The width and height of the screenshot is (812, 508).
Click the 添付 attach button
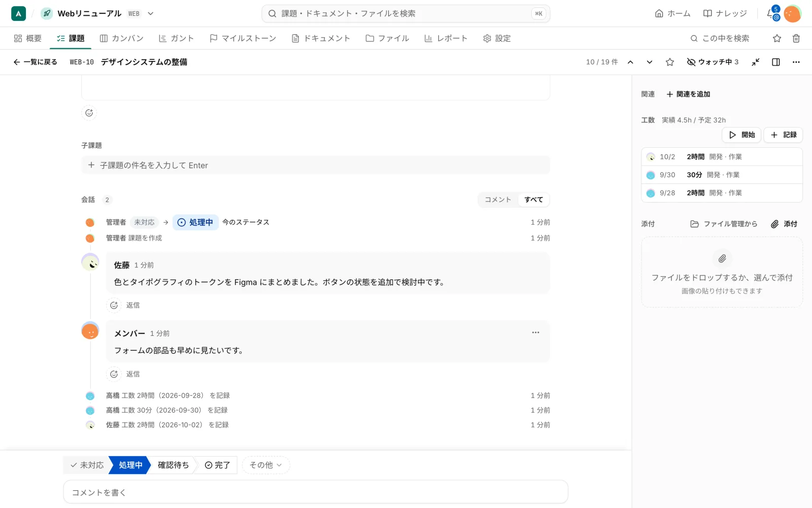[x=784, y=224]
